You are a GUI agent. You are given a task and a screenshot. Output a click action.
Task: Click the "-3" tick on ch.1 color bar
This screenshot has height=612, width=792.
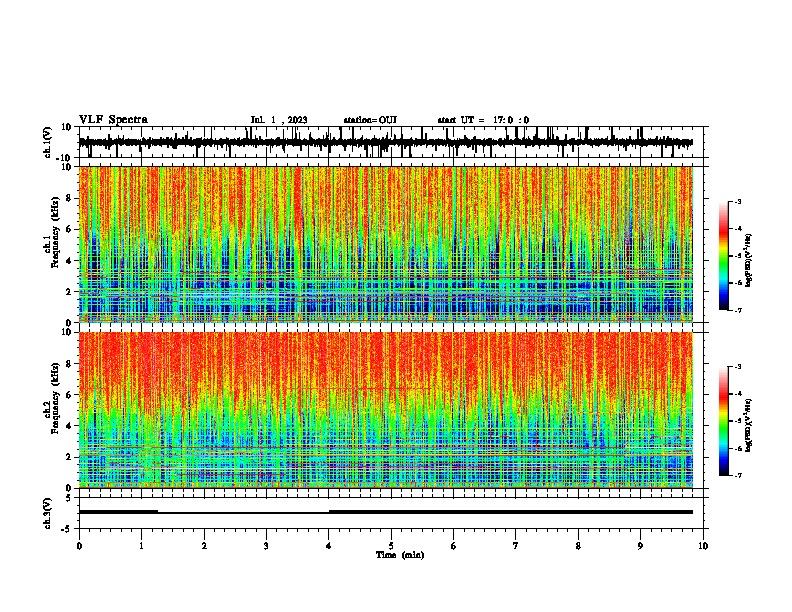point(738,202)
